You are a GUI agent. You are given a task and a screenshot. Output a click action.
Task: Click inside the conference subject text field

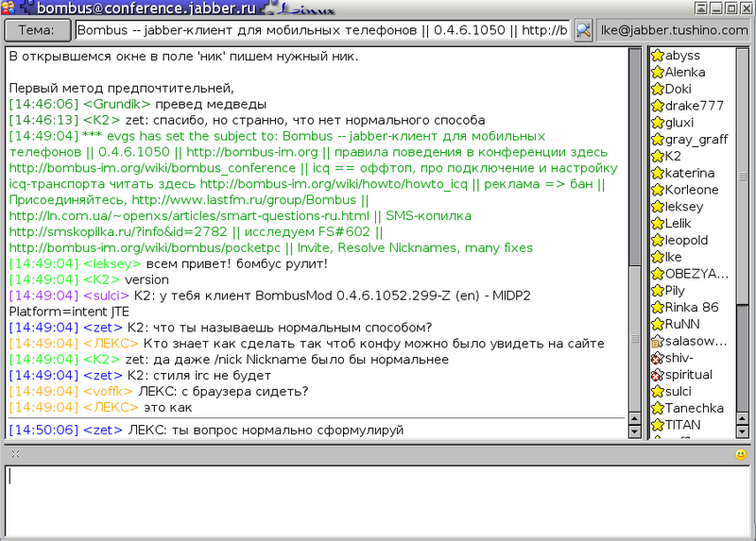(x=321, y=29)
